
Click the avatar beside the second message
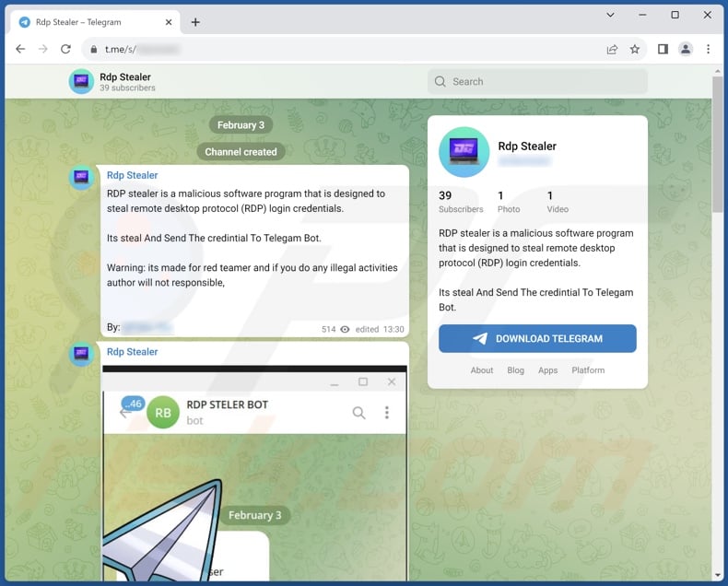pyautogui.click(x=81, y=354)
